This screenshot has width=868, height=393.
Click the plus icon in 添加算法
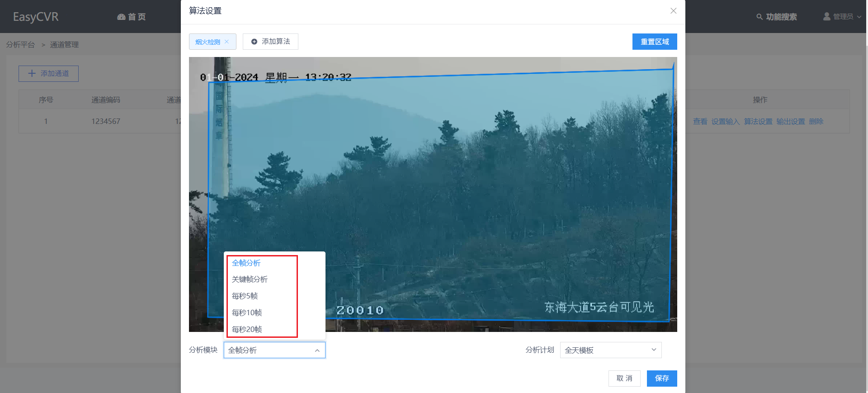click(254, 42)
